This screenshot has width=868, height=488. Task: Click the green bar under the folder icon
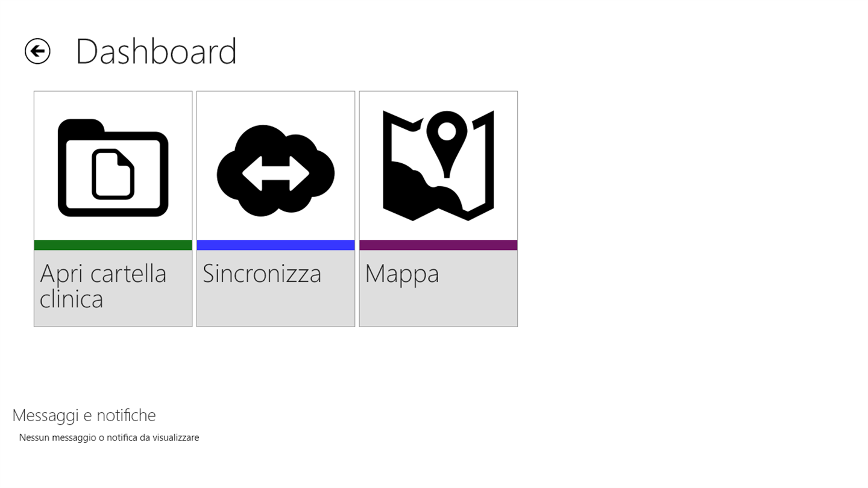113,245
